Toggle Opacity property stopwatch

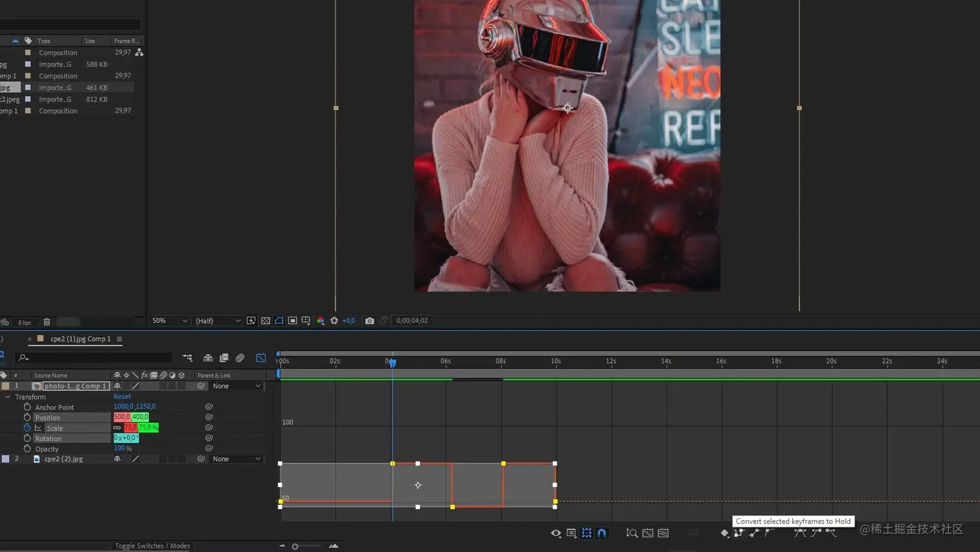pyautogui.click(x=27, y=448)
